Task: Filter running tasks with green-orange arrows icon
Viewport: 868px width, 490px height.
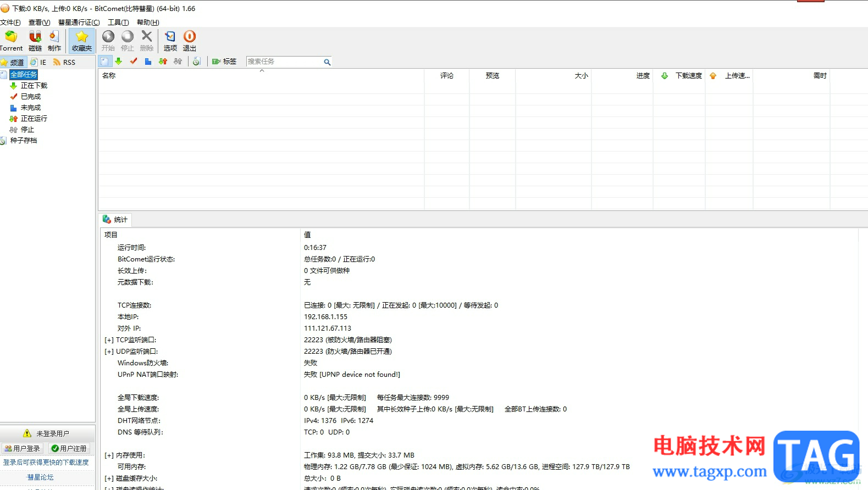Action: (163, 62)
